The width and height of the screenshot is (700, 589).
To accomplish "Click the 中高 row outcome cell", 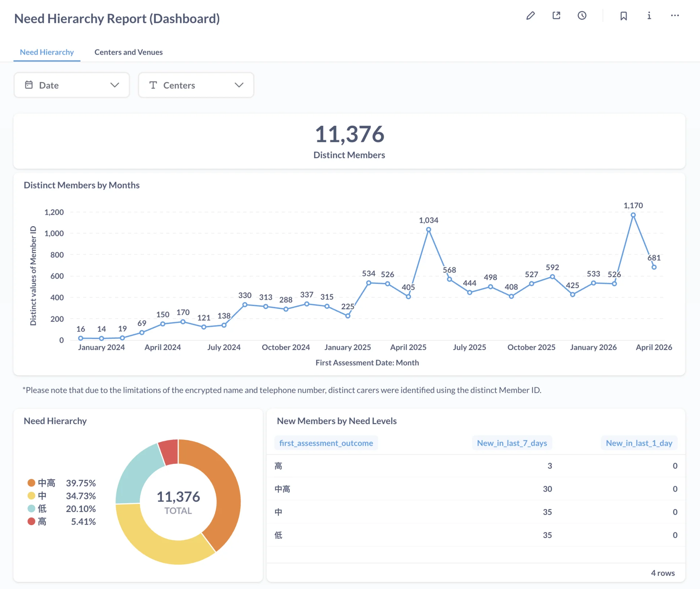I will point(282,489).
